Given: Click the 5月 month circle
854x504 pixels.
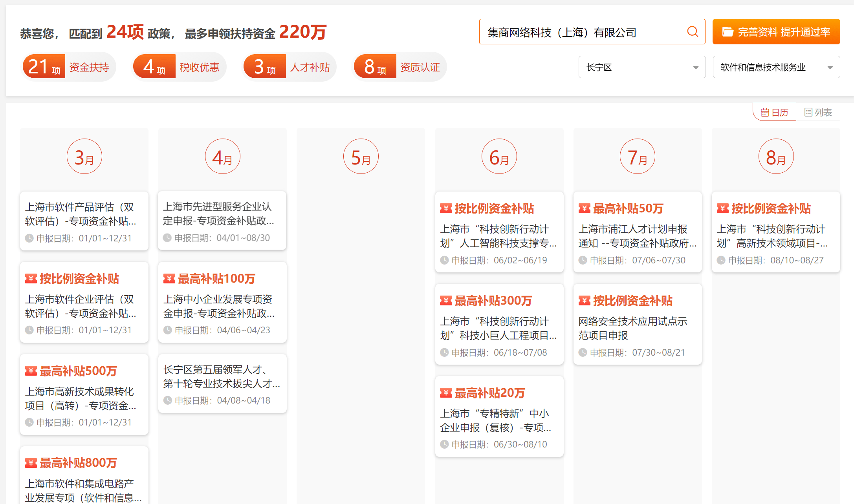Looking at the screenshot, I should [361, 156].
